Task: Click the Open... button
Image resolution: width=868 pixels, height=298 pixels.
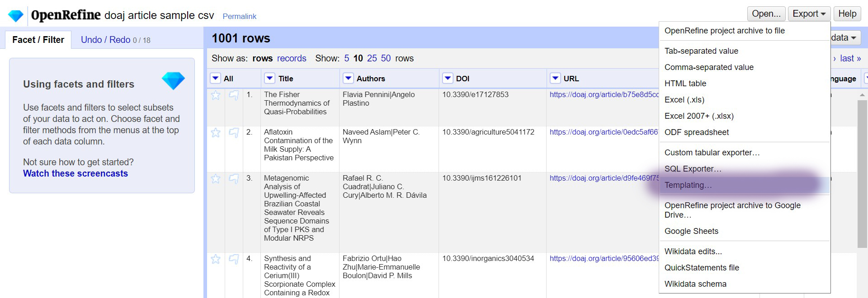Action: click(766, 14)
